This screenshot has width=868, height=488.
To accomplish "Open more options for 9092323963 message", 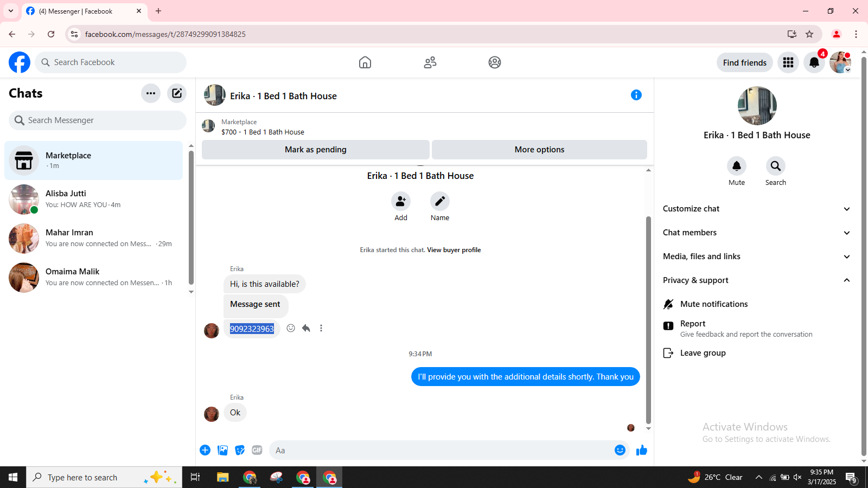I will 321,328.
